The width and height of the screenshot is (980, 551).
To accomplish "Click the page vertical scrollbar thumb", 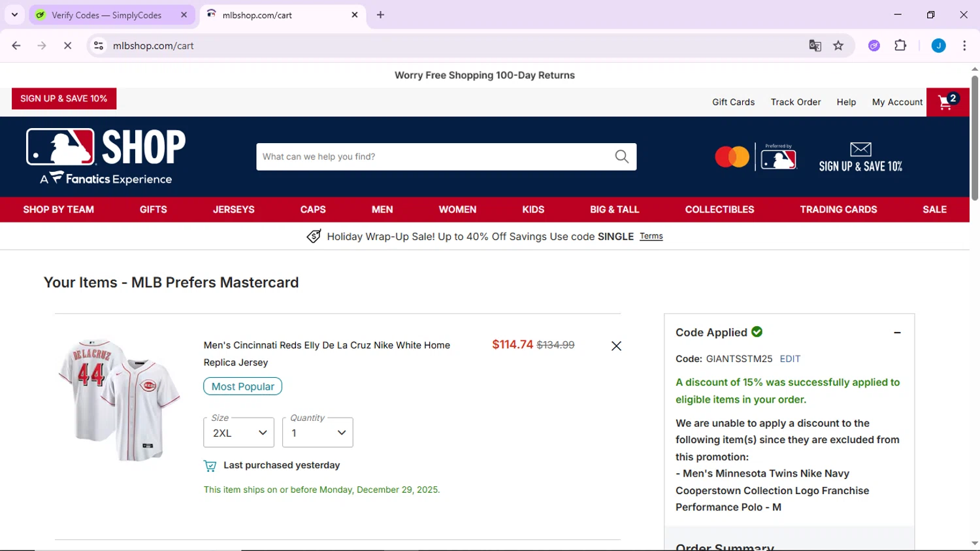I will point(974,137).
